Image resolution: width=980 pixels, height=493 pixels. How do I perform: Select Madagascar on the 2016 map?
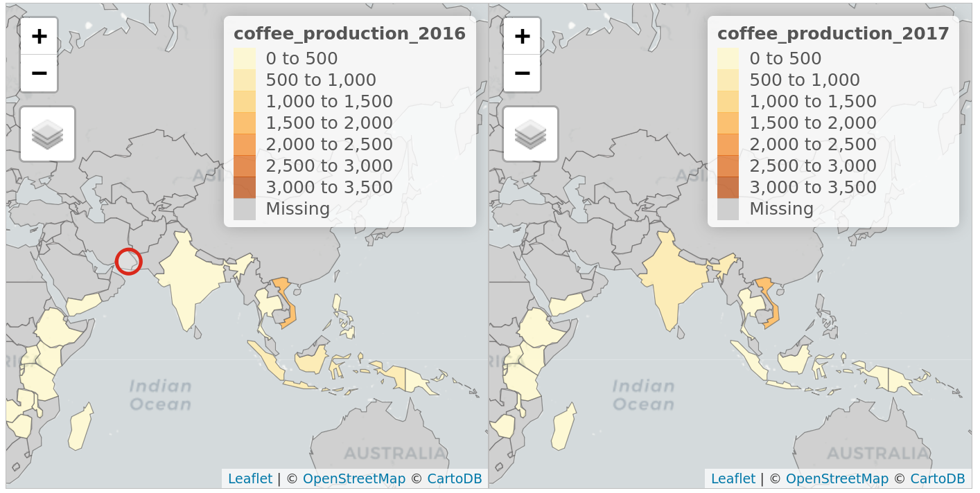point(80,427)
